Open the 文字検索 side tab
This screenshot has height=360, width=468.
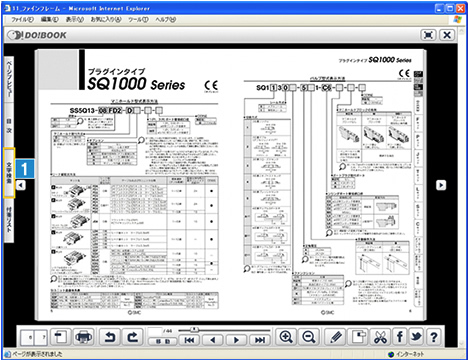pos(9,173)
